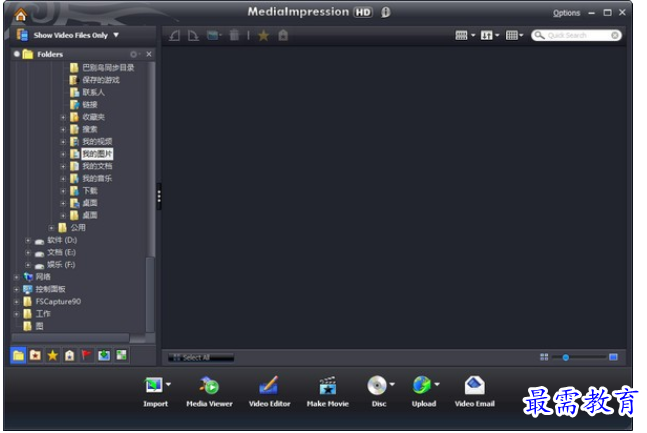Expand the 软件 (D:) drive
The width and height of the screenshot is (647, 433).
(x=28, y=240)
